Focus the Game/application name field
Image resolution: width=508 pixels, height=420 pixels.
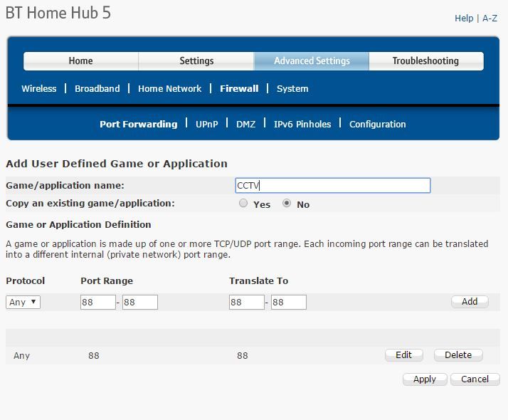tap(333, 185)
